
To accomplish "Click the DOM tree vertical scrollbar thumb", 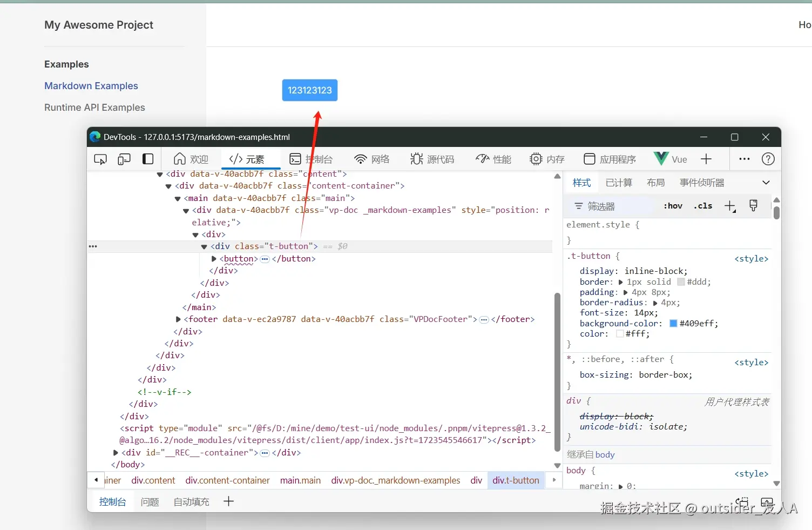I will 557,372.
